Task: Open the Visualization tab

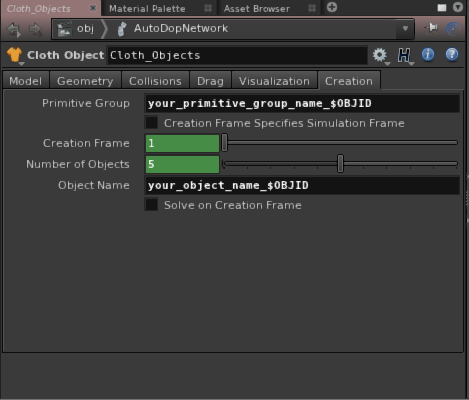Action: pos(274,81)
